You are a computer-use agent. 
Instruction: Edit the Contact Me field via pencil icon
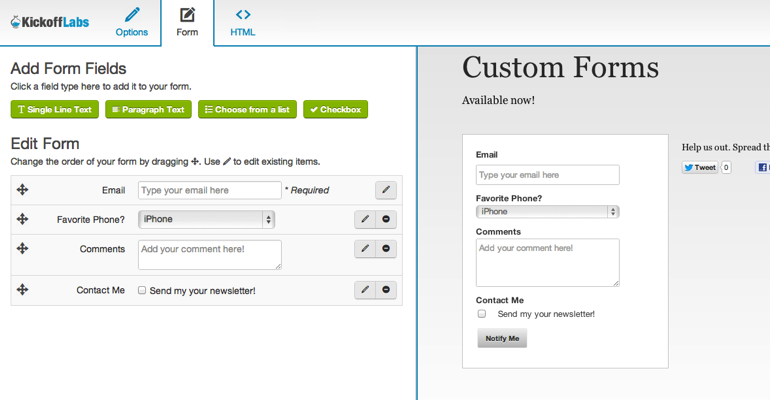[365, 290]
